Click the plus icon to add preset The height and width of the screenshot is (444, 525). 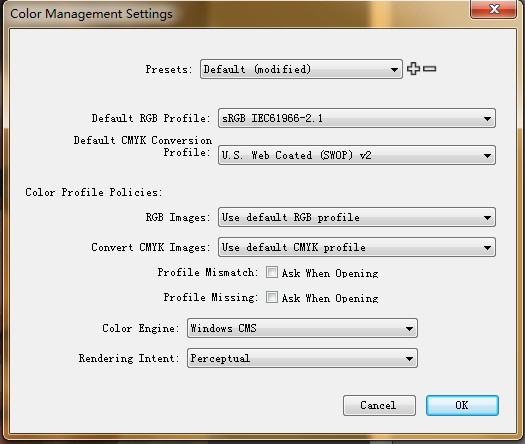coord(413,69)
